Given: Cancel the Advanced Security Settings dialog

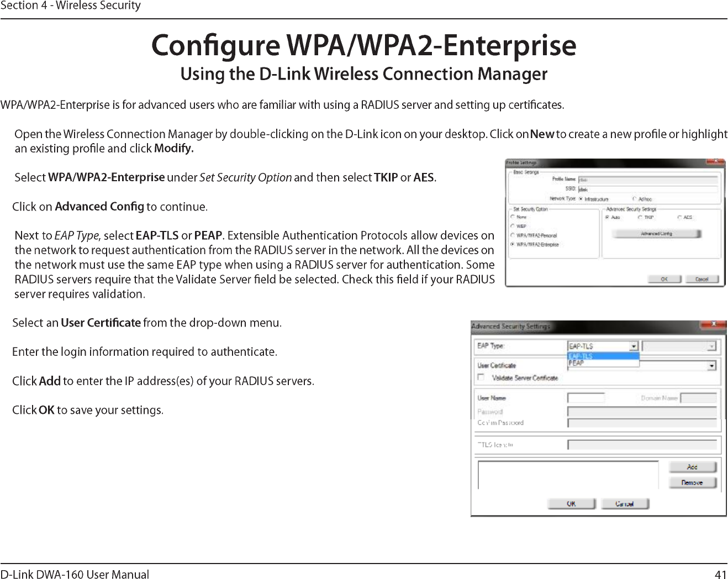Looking at the screenshot, I should 625,504.
